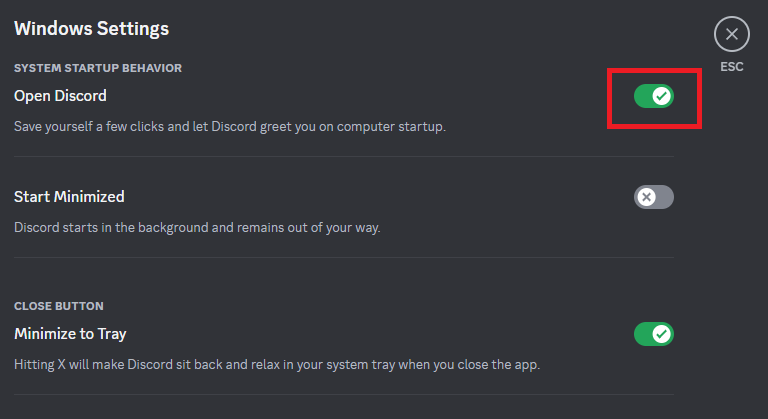Click the System Startup Behavior section header
768x419 pixels.
click(x=98, y=68)
